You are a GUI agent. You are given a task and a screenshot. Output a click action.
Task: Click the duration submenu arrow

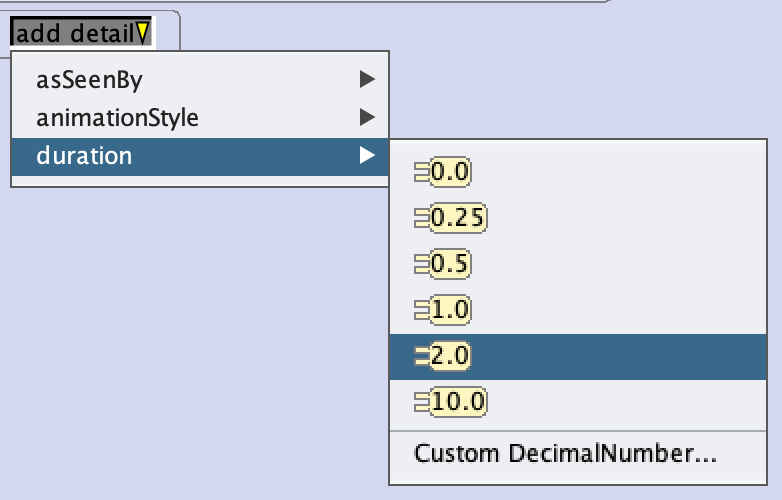tap(367, 156)
